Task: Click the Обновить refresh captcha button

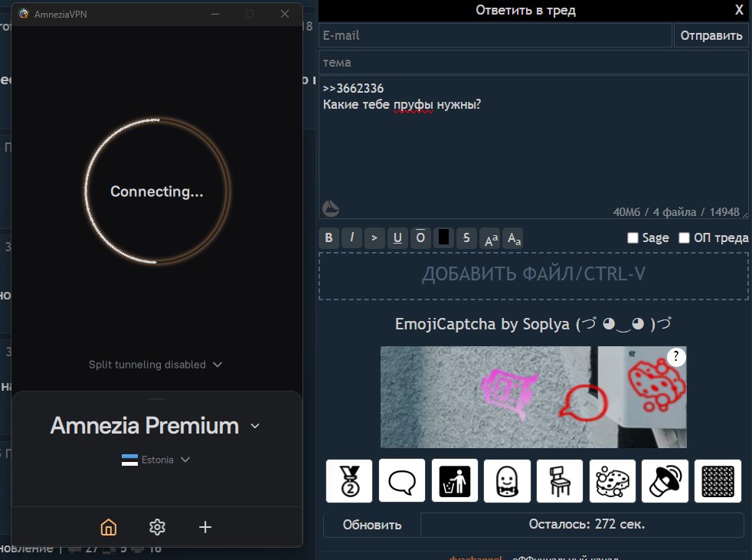Action: point(372,525)
